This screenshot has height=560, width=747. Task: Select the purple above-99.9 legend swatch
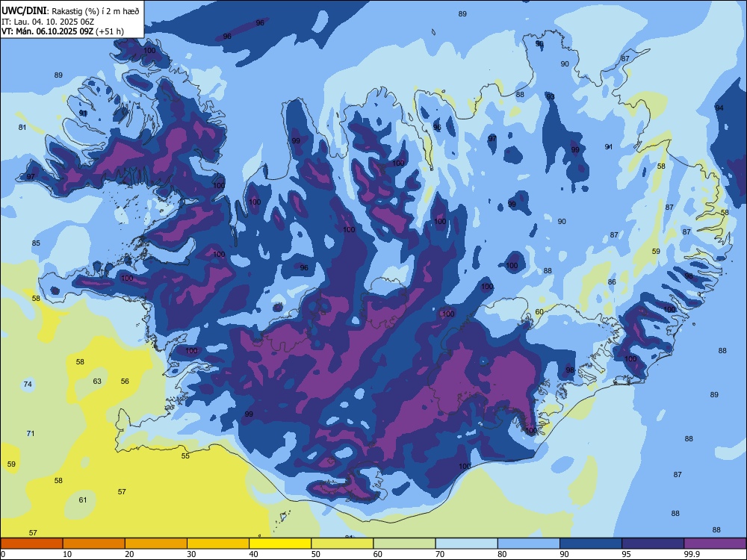[x=715, y=544]
